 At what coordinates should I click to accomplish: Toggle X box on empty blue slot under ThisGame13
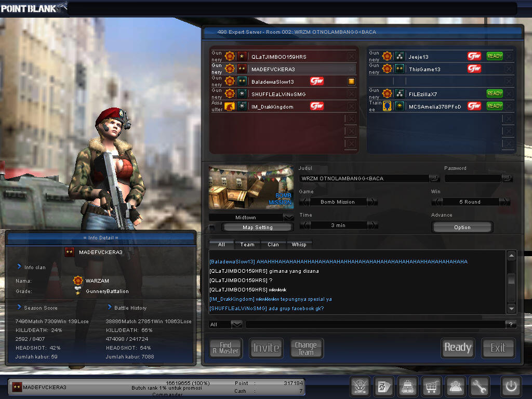point(509,82)
